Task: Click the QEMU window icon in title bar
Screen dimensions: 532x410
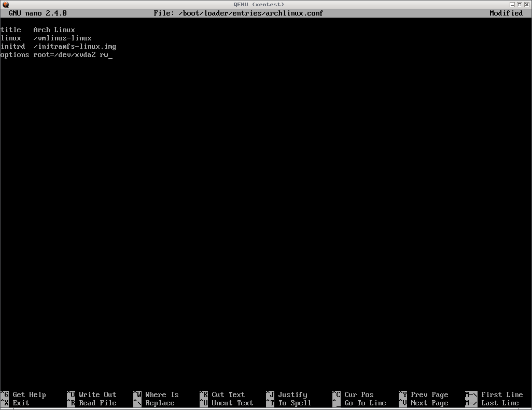Action: (x=5, y=4)
